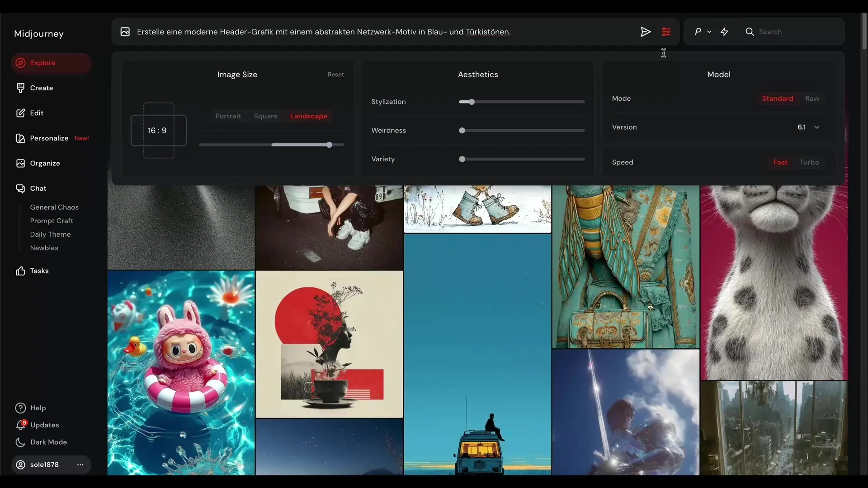Screen dimensions: 868x488
Task: Open the Personalize section
Action: point(49,138)
